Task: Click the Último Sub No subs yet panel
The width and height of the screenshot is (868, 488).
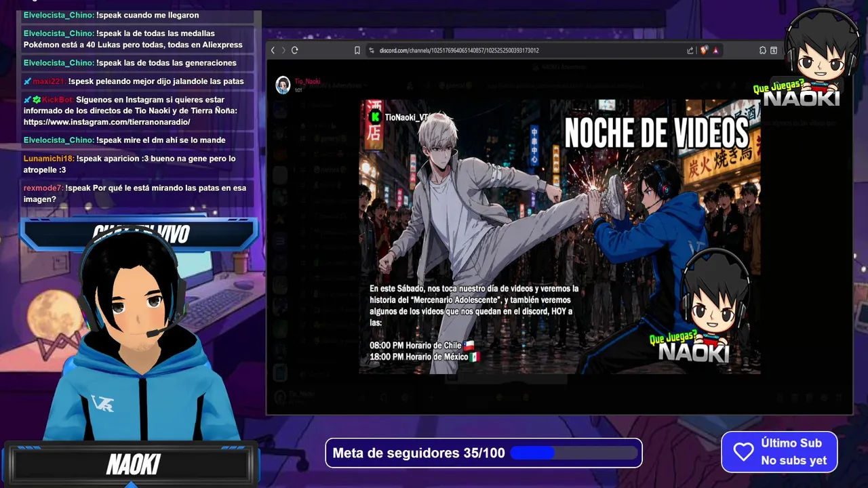Action: click(779, 452)
